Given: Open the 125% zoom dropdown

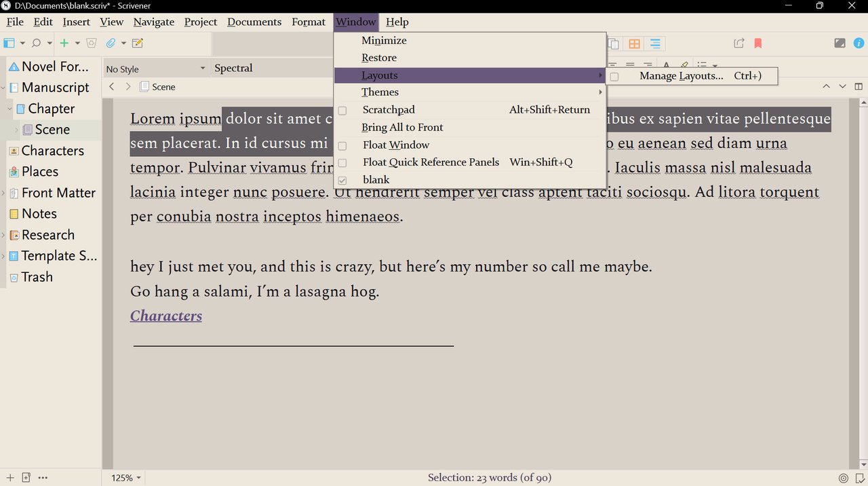Looking at the screenshot, I should click(x=126, y=478).
